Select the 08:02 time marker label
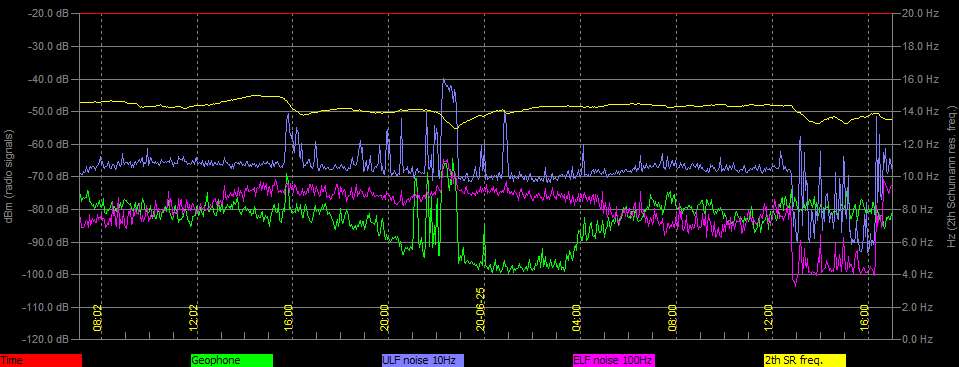This screenshot has height=367, width=959. [x=97, y=317]
